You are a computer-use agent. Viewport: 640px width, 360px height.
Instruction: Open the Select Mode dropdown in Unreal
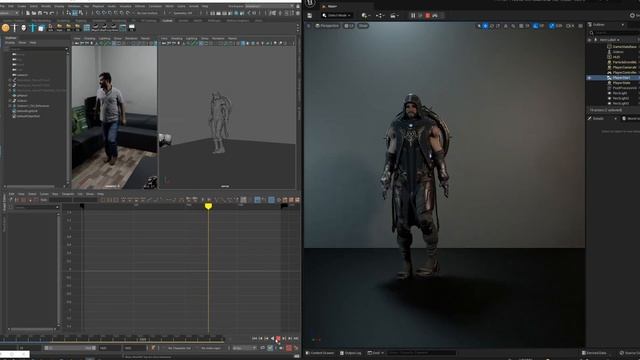[x=337, y=16]
